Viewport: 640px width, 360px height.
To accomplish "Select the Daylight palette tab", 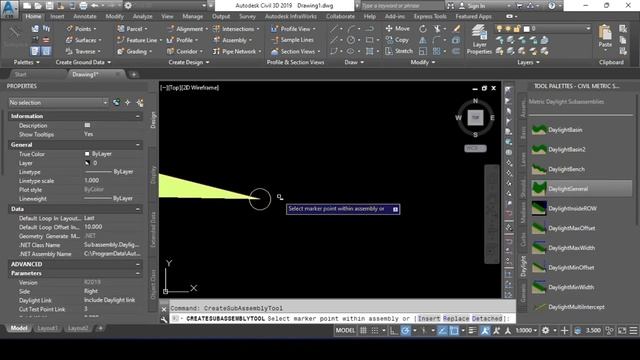I will point(523,266).
